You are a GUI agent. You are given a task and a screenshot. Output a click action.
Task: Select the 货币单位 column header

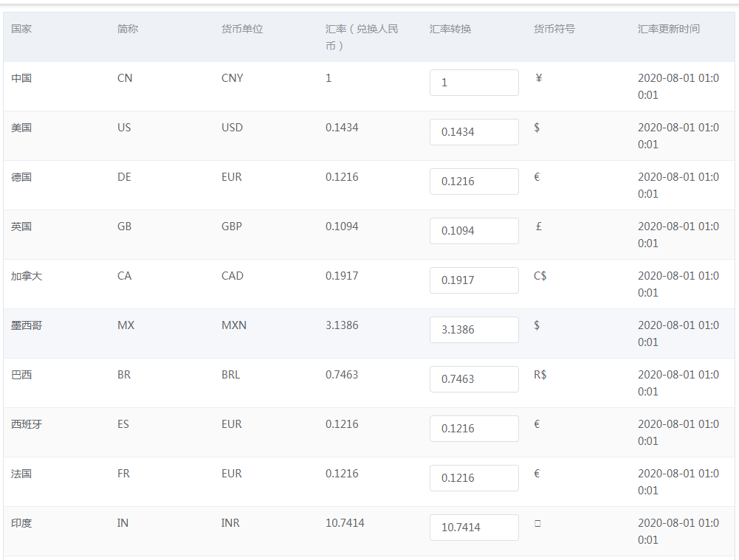(242, 30)
